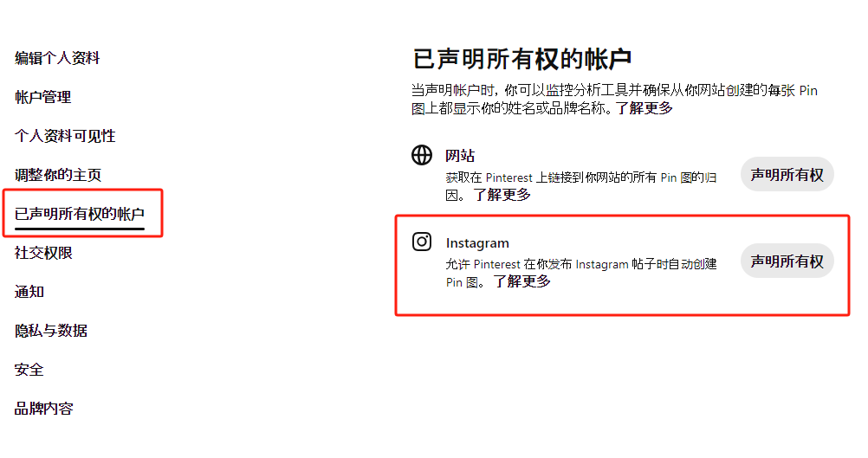Image resolution: width=868 pixels, height=458 pixels.
Task: Open 帐户管理 in the sidebar
Action: coord(42,97)
